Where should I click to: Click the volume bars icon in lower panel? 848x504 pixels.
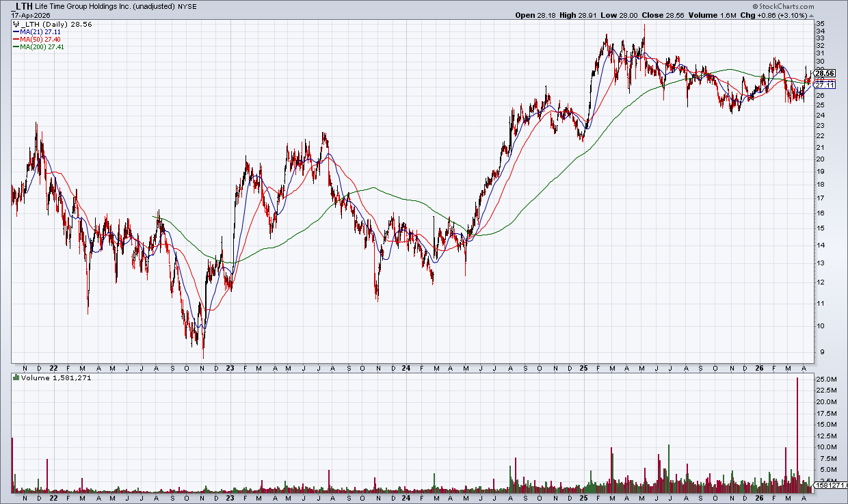click(16, 377)
